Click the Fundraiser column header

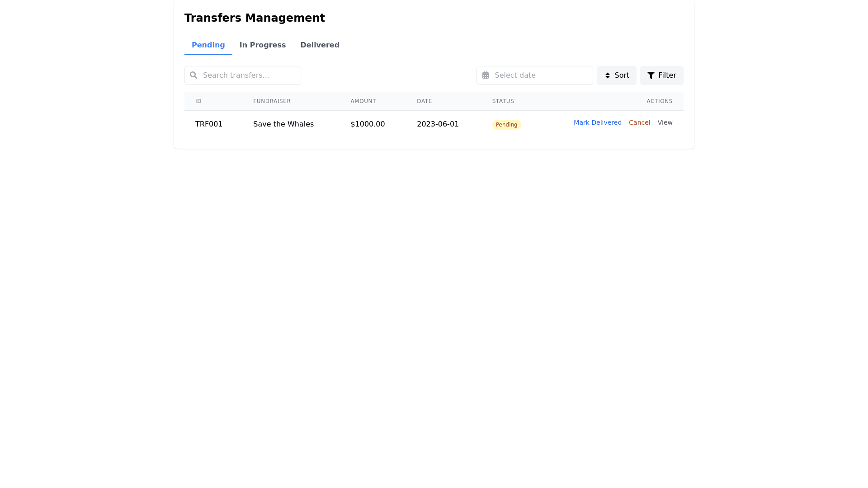pyautogui.click(x=272, y=101)
